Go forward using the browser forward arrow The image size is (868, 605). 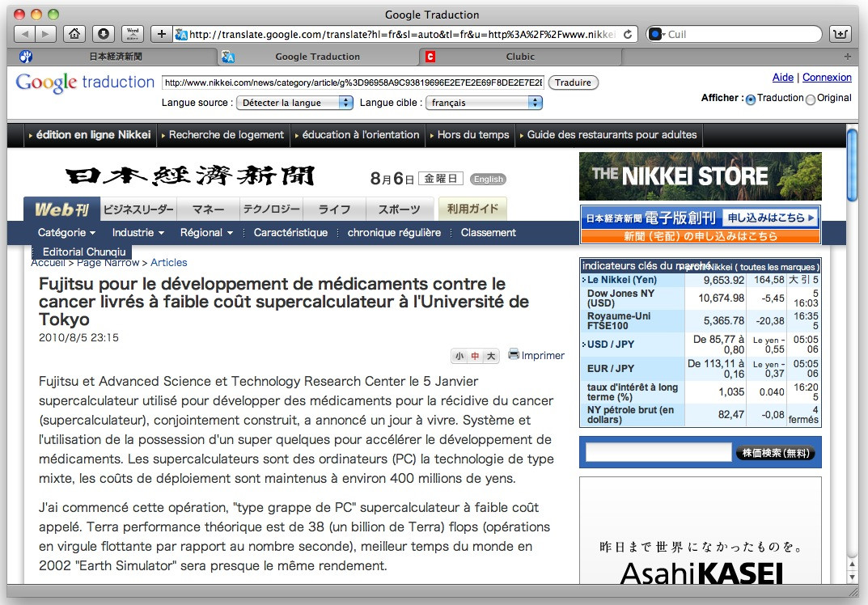45,34
